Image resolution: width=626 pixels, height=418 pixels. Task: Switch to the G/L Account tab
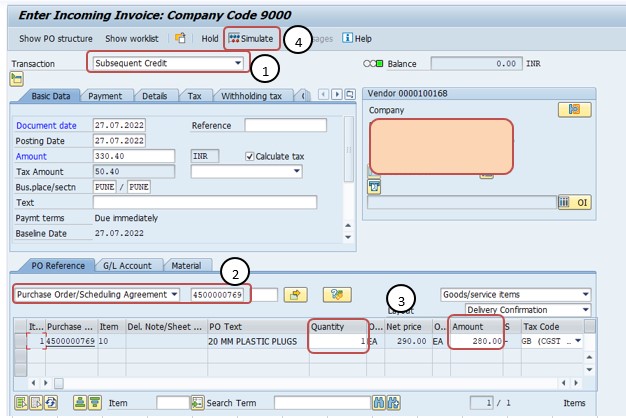127,265
